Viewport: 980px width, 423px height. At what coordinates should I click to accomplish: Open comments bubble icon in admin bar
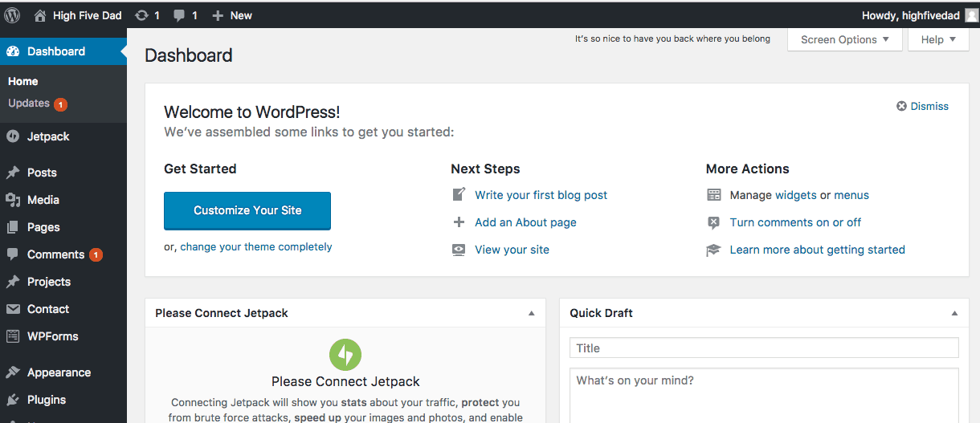click(181, 15)
